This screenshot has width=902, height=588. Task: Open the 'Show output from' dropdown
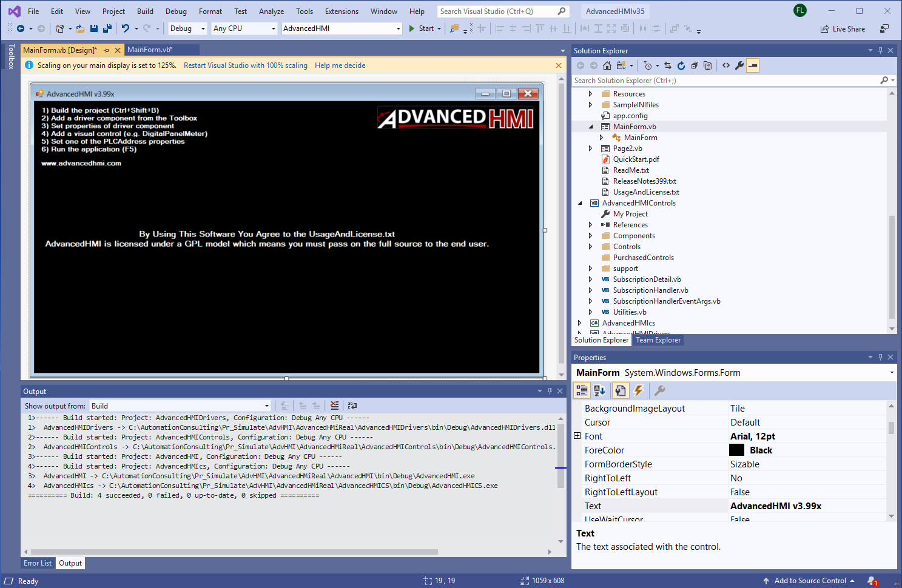[266, 406]
